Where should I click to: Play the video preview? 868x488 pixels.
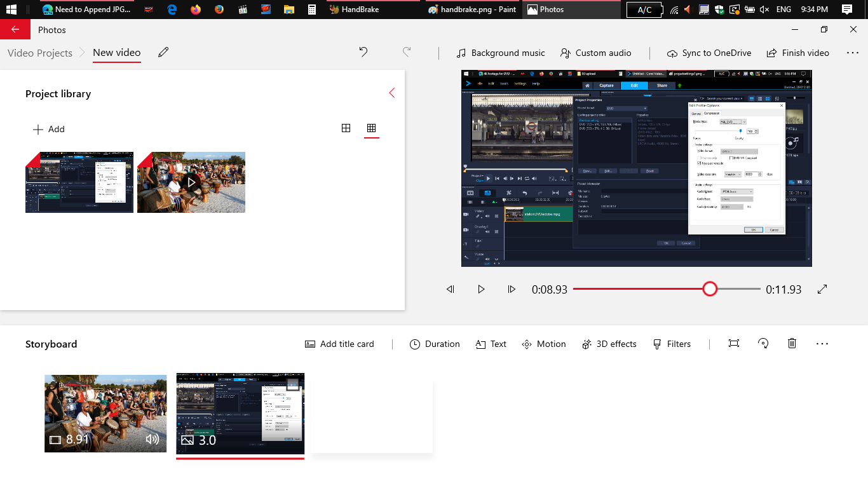click(x=481, y=289)
